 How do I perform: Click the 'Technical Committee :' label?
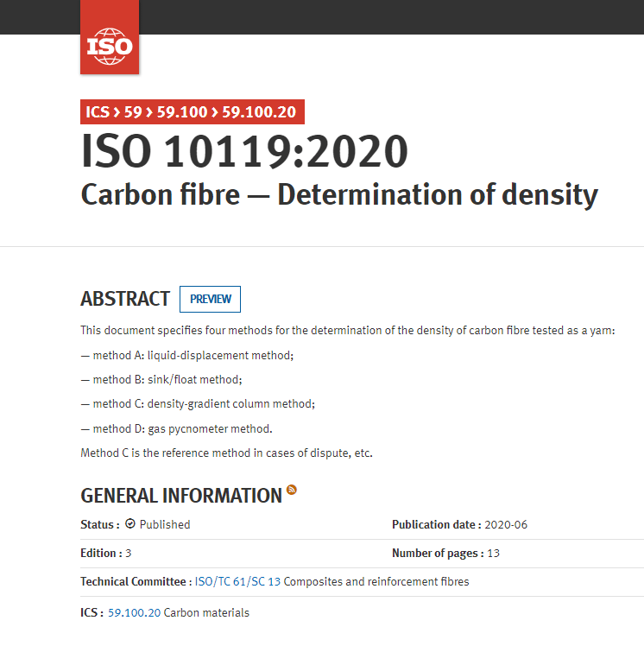click(136, 581)
